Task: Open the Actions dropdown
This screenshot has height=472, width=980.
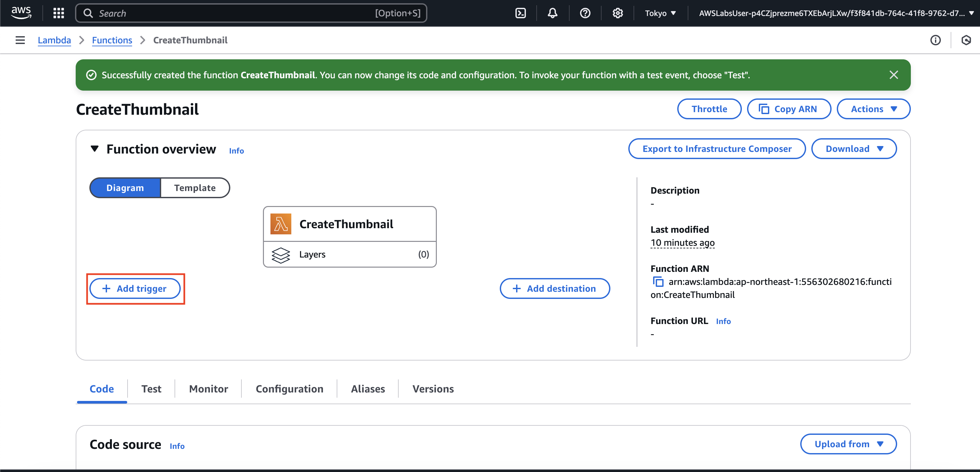Action: tap(873, 109)
